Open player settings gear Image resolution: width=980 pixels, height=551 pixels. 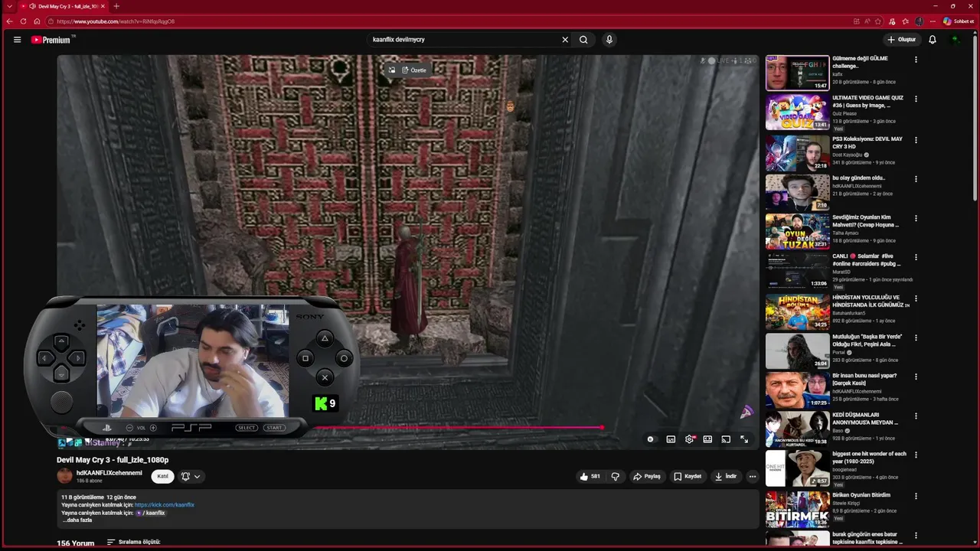689,439
